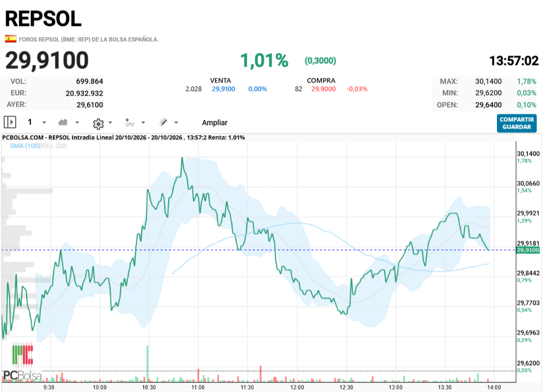Click the Ampliar chart option
Image resolution: width=543 pixels, height=392 pixels.
215,122
